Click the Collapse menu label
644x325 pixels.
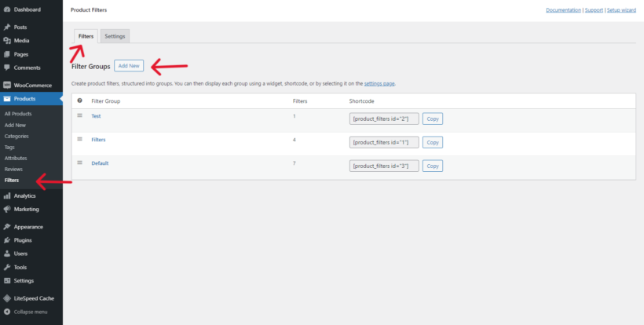pos(31,312)
